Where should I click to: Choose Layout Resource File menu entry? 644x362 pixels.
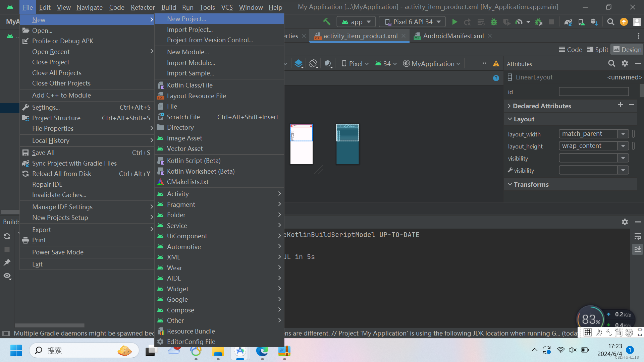(x=196, y=96)
